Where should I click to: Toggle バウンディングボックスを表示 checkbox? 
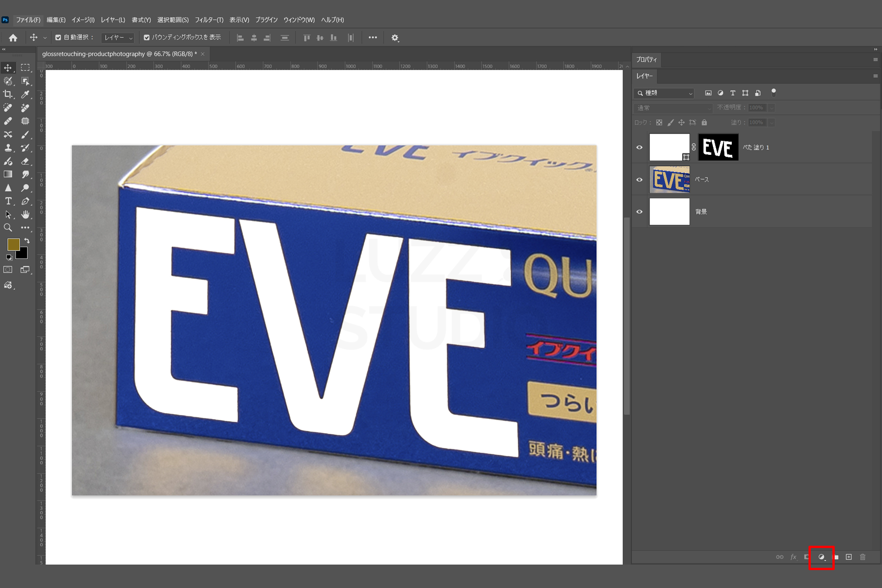coord(147,38)
